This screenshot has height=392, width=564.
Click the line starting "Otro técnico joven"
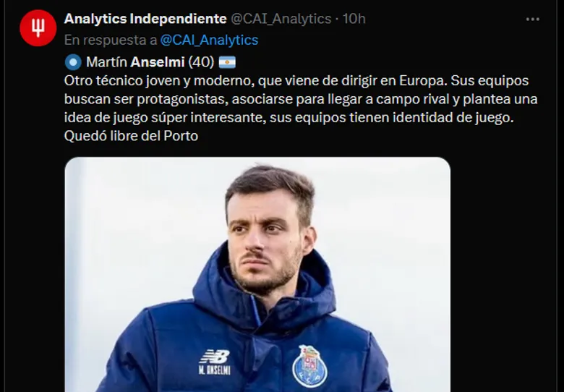pyautogui.click(x=296, y=80)
